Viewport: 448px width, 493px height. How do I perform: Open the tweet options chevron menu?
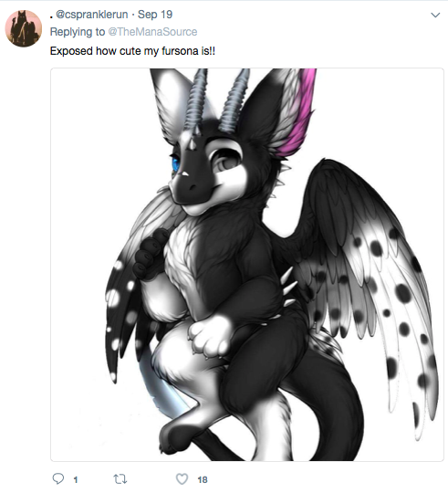click(x=435, y=16)
